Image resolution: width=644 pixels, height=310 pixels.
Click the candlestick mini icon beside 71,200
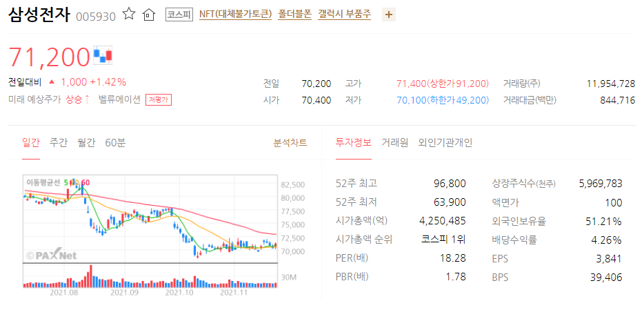tap(103, 55)
